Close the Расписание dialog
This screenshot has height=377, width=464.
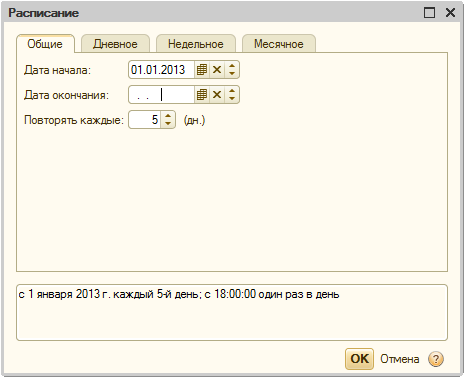click(x=450, y=13)
